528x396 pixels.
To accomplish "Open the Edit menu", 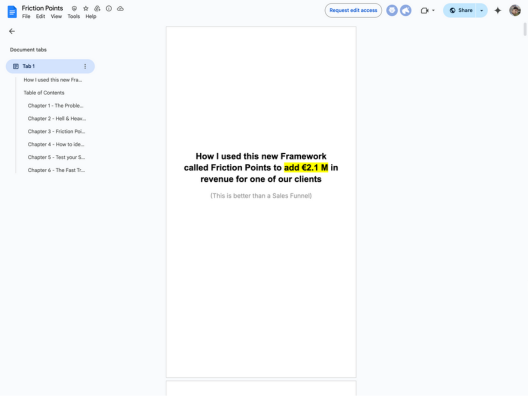I will (x=40, y=16).
